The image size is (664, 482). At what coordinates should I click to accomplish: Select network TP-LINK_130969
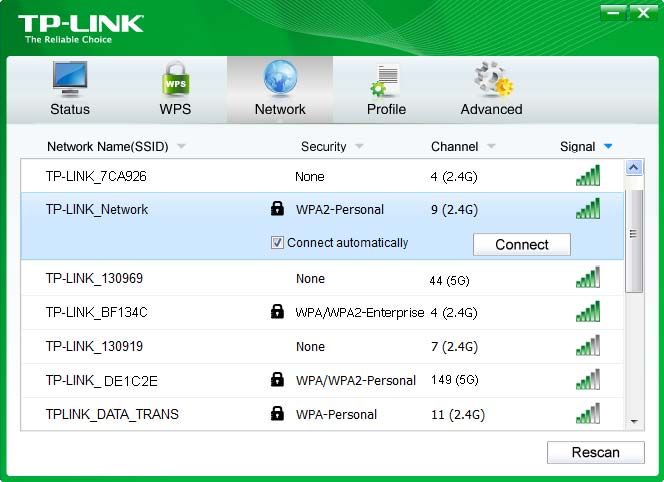tap(322, 278)
